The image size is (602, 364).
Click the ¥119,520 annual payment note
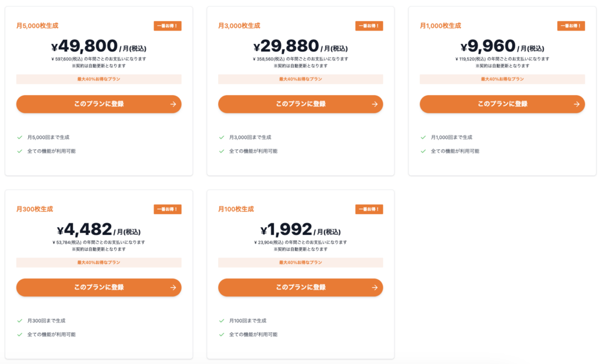(x=503, y=59)
